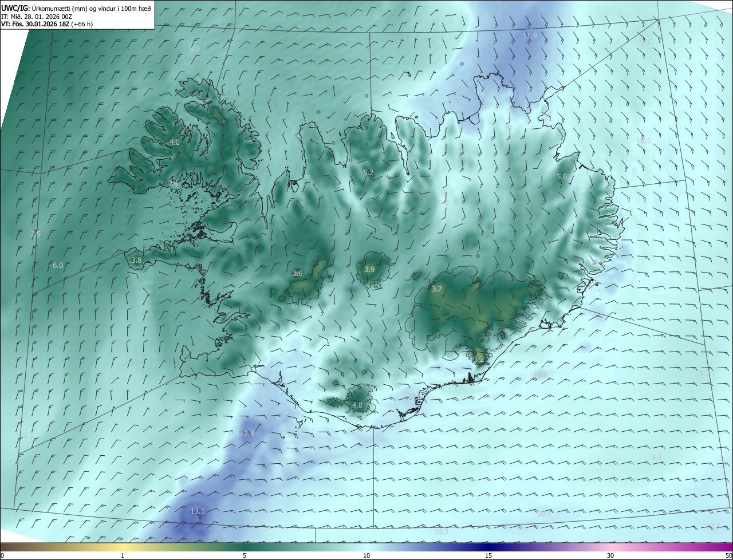The height and width of the screenshot is (560, 733).
Task: Click the 15 tick label on the color scale
Action: [488, 556]
